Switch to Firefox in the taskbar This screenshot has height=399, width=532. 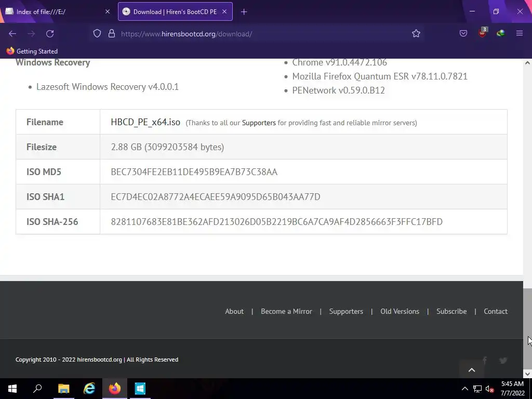(115, 389)
